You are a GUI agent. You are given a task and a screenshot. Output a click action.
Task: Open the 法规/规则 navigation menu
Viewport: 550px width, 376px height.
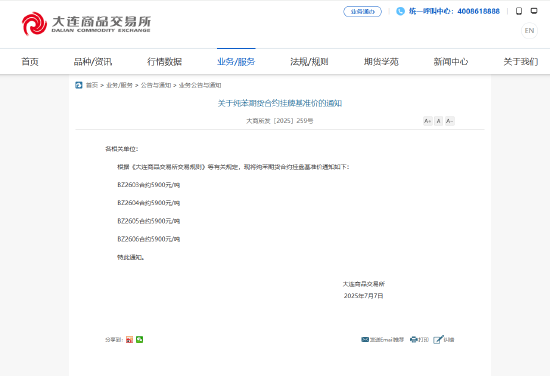click(309, 62)
